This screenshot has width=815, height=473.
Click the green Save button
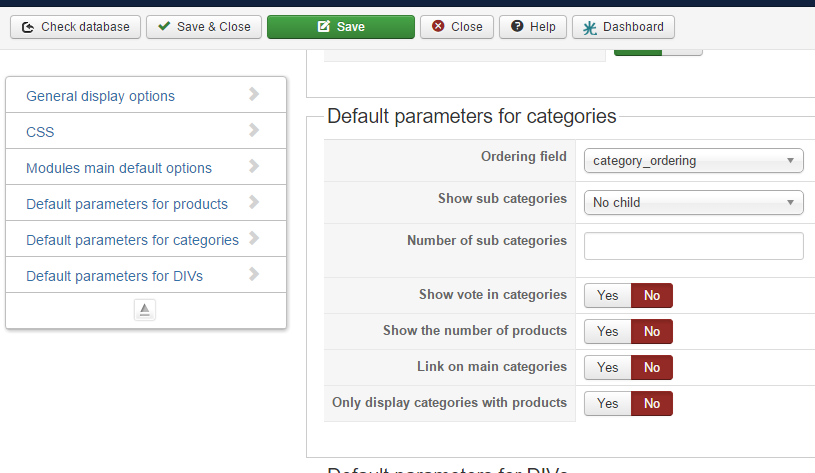point(340,27)
